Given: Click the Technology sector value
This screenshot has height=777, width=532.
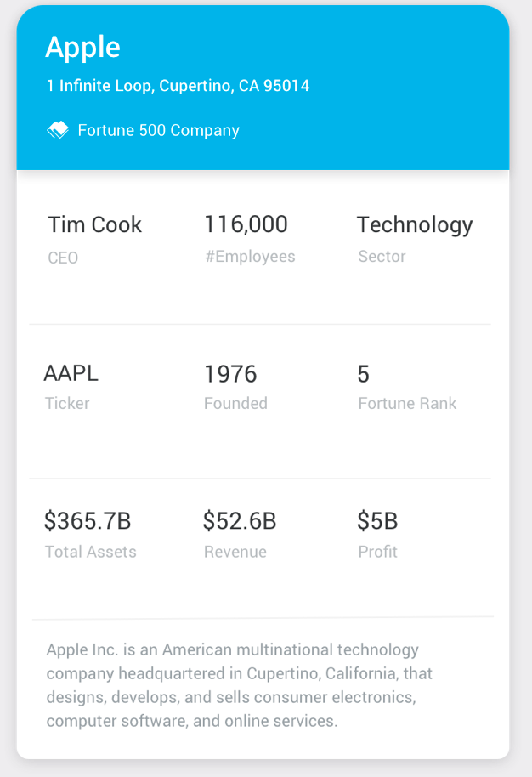Looking at the screenshot, I should pos(414,224).
